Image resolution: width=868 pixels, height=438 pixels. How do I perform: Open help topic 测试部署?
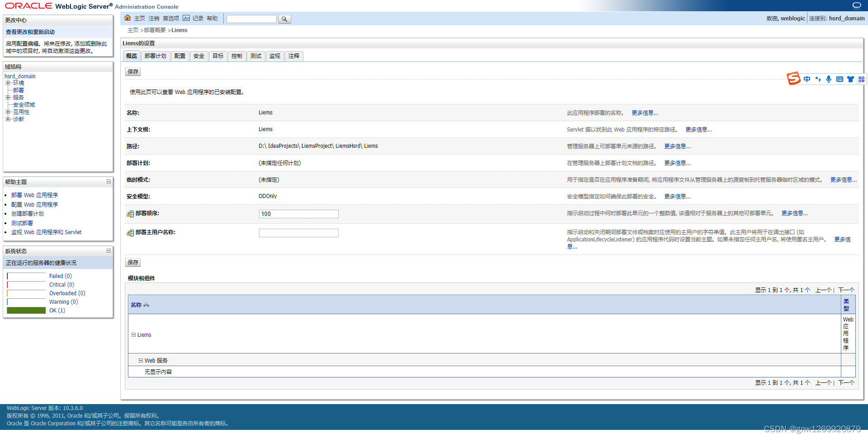coord(22,223)
